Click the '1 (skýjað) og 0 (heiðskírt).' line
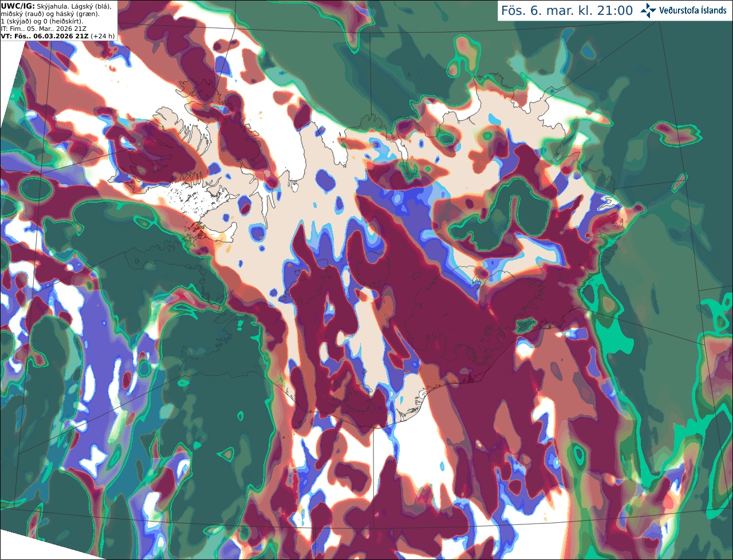Viewport: 733px width, 560px height. 42,21
